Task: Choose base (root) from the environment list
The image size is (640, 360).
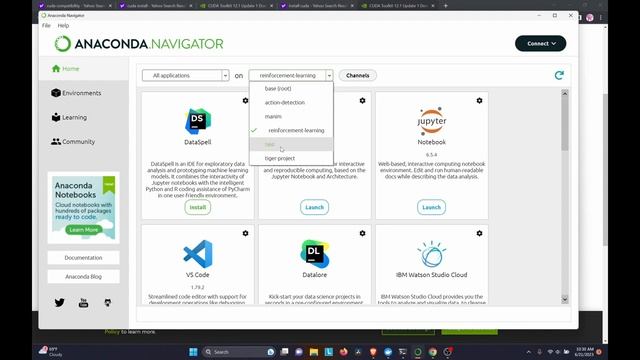Action: [x=291, y=89]
